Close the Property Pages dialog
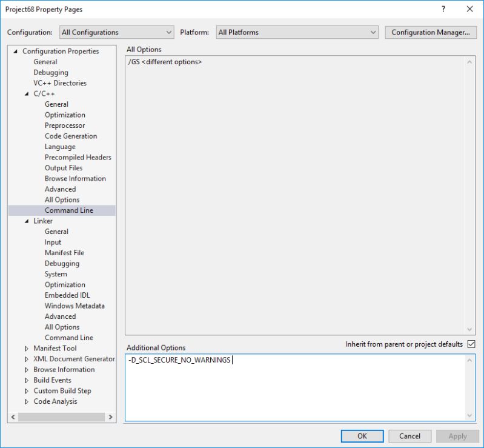Viewport: 484px width, 448px height. [470, 9]
